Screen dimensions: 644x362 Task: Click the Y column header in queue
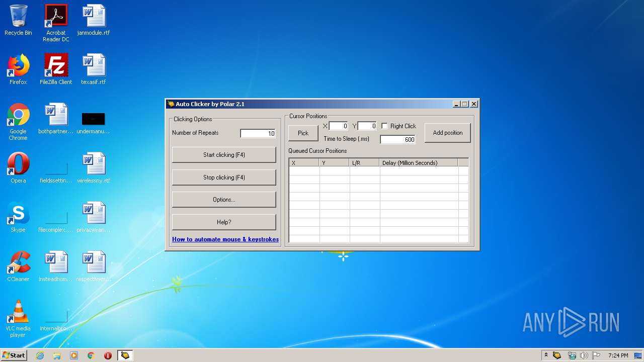tap(334, 162)
